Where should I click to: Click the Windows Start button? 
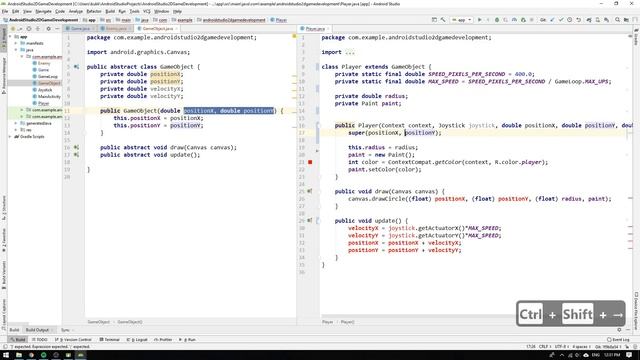[6, 355]
